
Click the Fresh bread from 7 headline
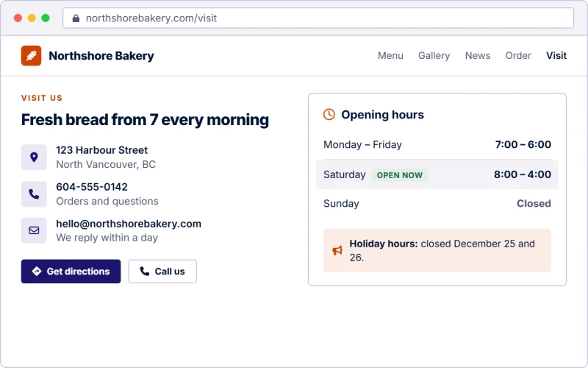(145, 120)
